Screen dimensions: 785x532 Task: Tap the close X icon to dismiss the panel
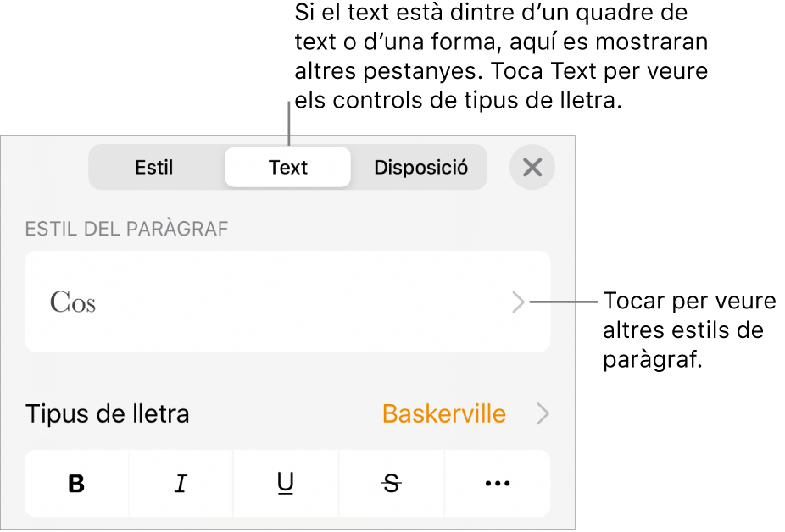coord(532,167)
